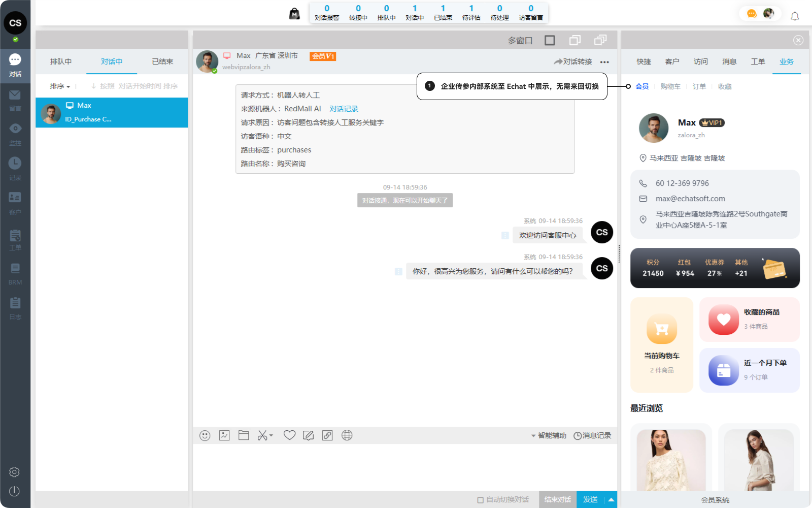Select Max's conversation in the list
The height and width of the screenshot is (508, 812).
click(112, 112)
